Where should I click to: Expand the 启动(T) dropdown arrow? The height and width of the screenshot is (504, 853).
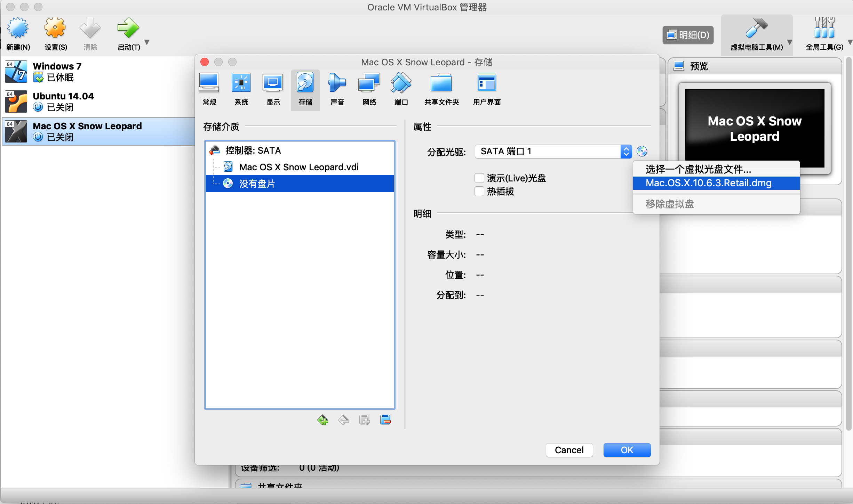pos(147,42)
